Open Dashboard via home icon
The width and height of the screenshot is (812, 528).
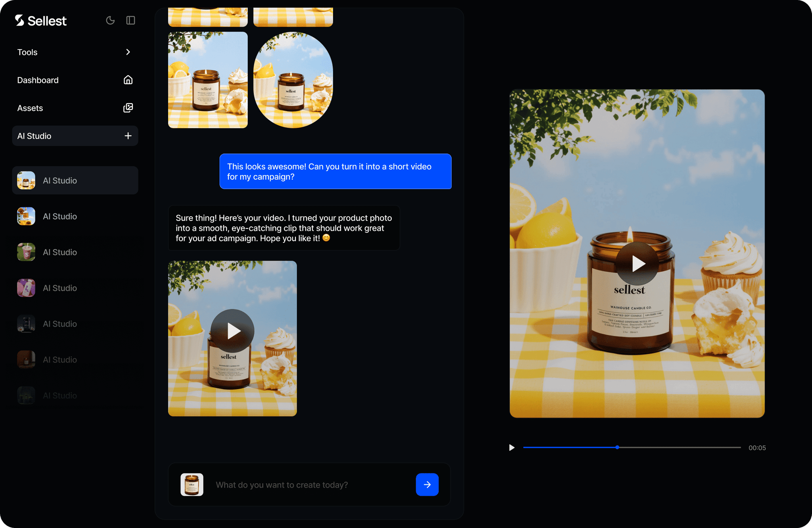point(128,80)
